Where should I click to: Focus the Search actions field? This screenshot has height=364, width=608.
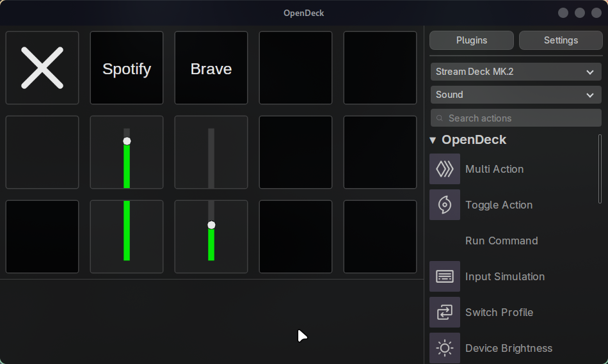516,118
